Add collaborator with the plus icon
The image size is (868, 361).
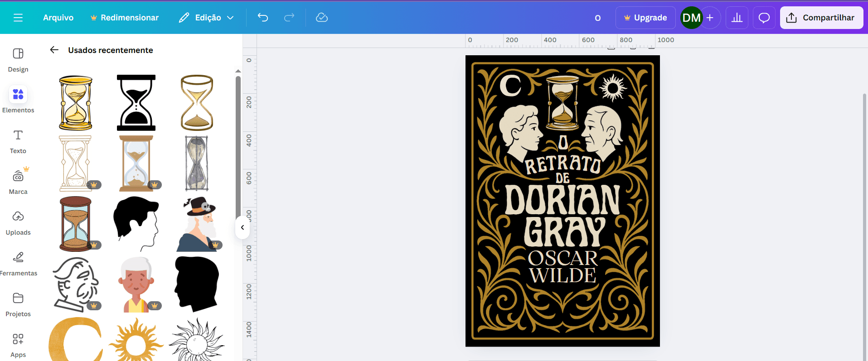710,18
